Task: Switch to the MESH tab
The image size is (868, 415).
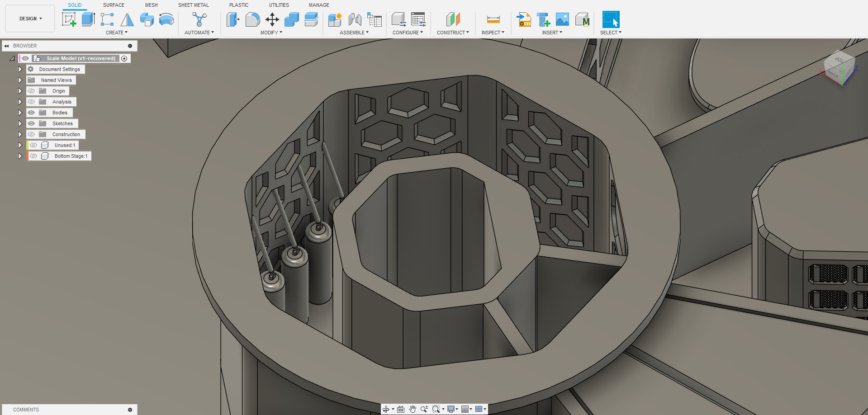Action: 152,5
